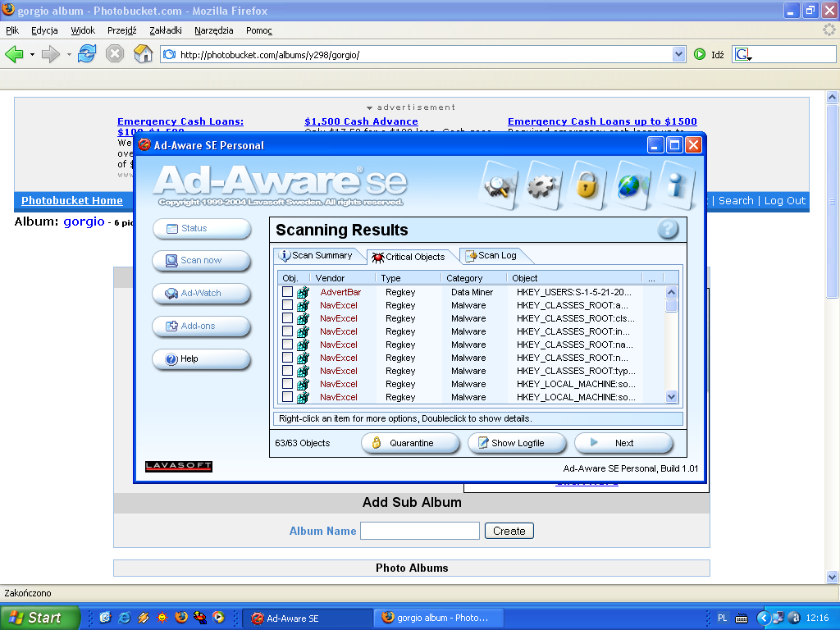Sort results by Category column header

[x=475, y=278]
